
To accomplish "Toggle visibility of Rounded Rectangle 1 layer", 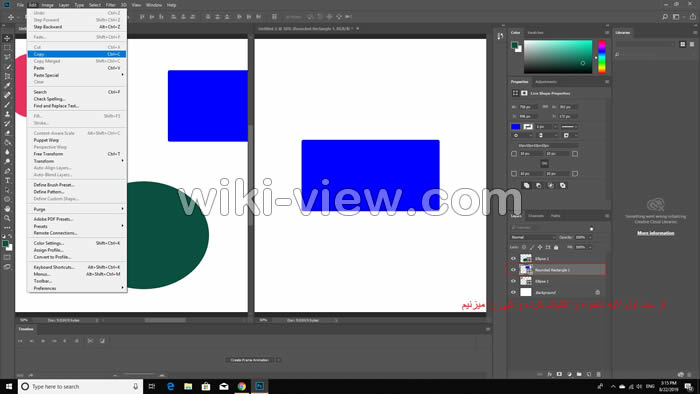I will [513, 270].
